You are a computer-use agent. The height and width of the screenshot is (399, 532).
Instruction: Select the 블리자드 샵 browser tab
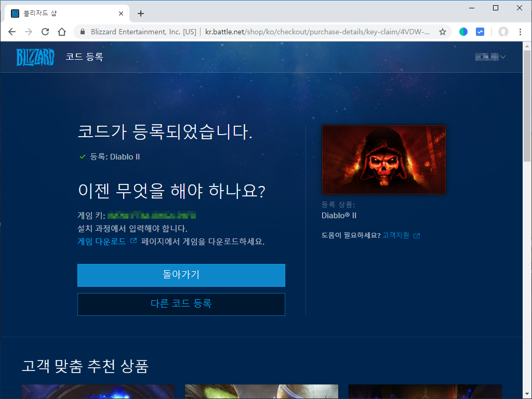click(x=67, y=14)
